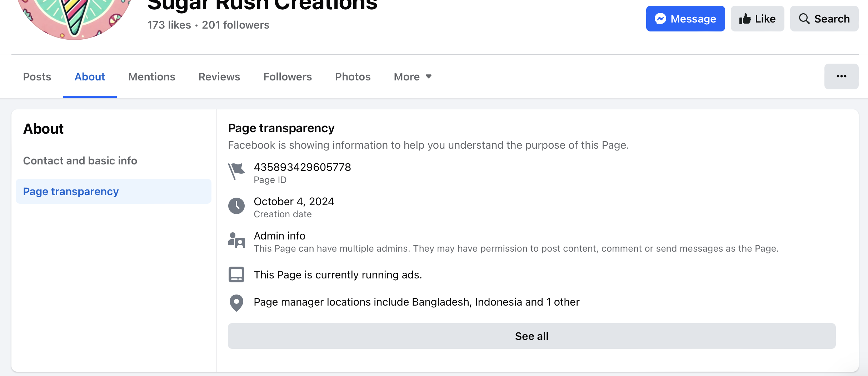
Task: Click the magnifying glass Search icon
Action: (x=804, y=19)
